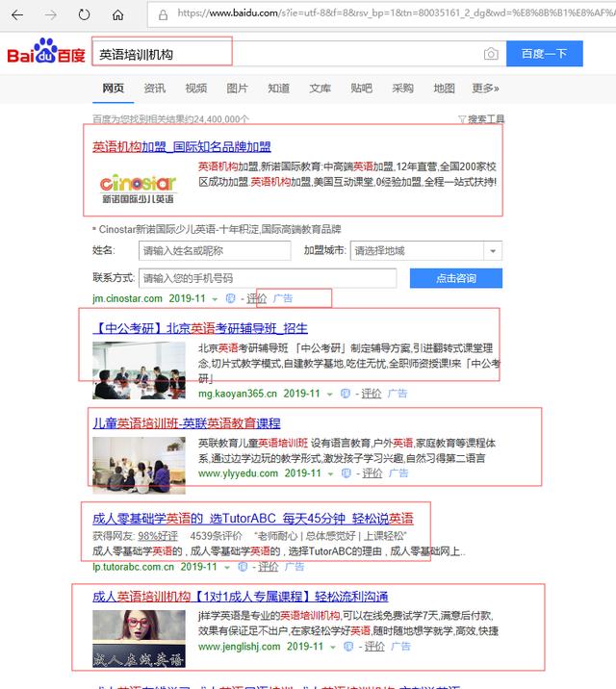This screenshot has width=616, height=689.
Task: Click 评价 next to lp.tutorabc.com.cn
Action: click(x=268, y=567)
